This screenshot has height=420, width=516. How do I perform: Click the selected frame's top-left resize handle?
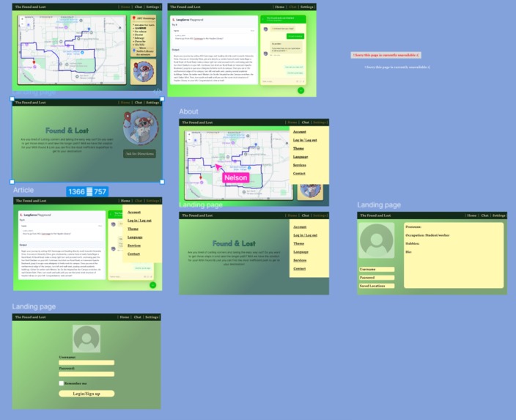[12, 99]
